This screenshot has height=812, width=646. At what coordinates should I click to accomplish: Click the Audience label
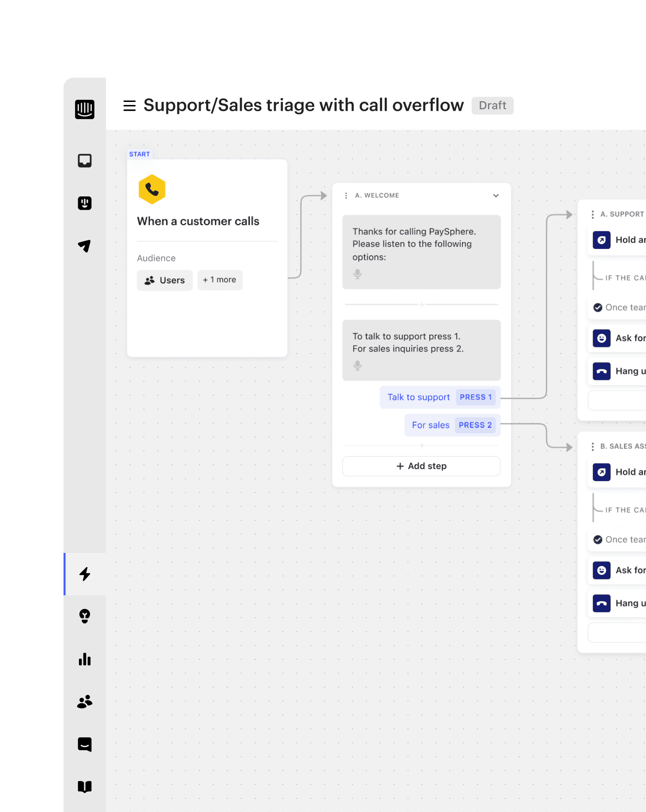click(156, 258)
